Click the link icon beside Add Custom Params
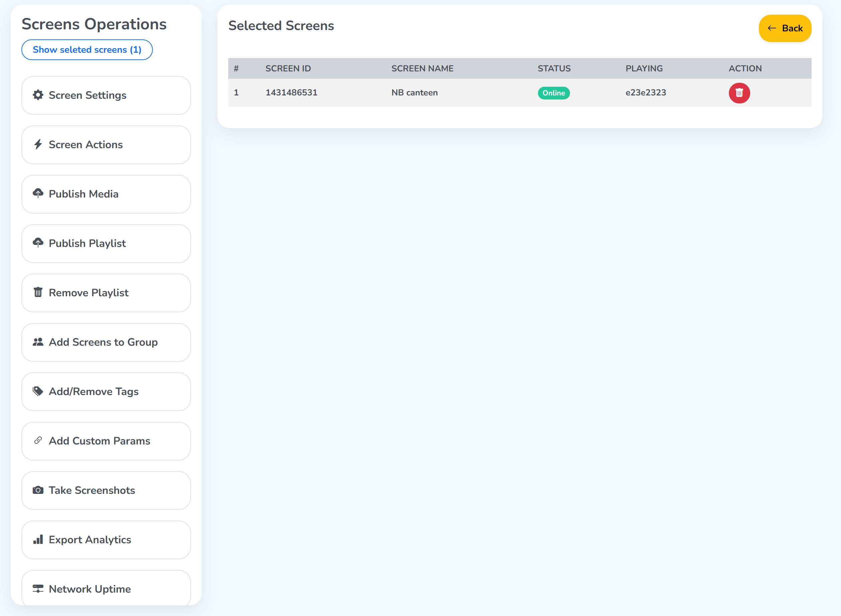 point(38,440)
